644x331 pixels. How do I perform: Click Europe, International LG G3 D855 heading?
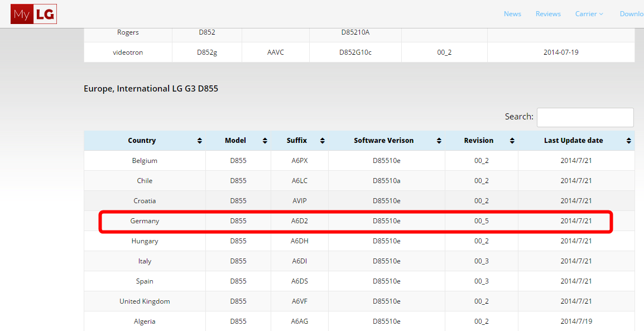[151, 89]
